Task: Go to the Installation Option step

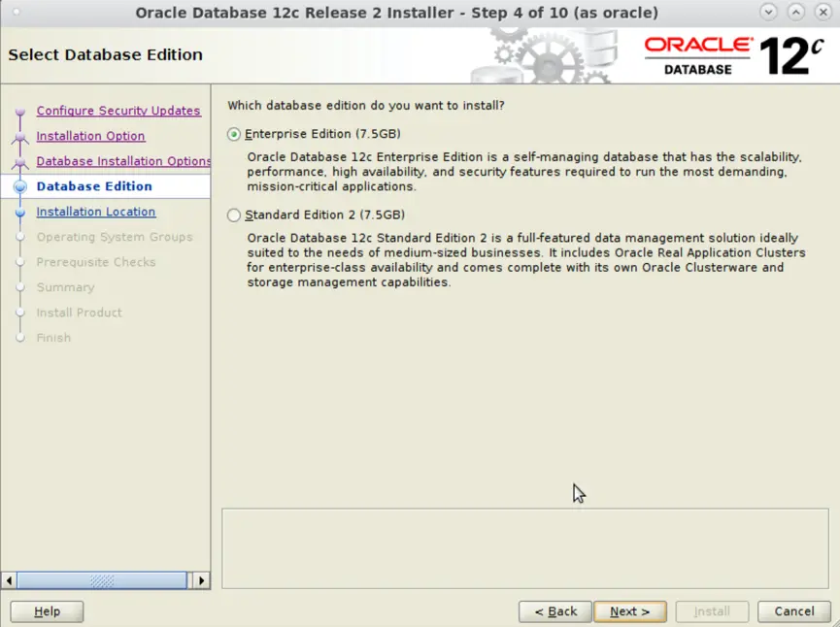Action: [x=90, y=136]
